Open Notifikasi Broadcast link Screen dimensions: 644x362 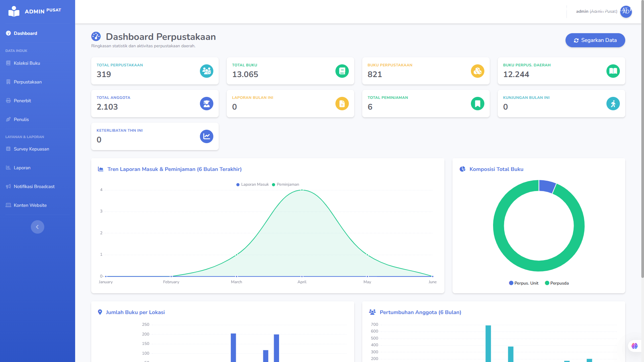pos(38,186)
